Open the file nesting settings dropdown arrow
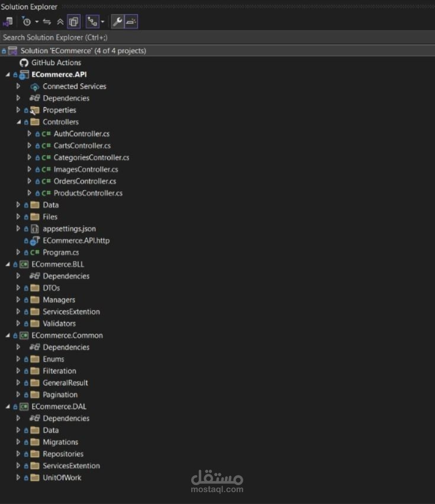Screen dimensions: 435x504 tap(102, 22)
